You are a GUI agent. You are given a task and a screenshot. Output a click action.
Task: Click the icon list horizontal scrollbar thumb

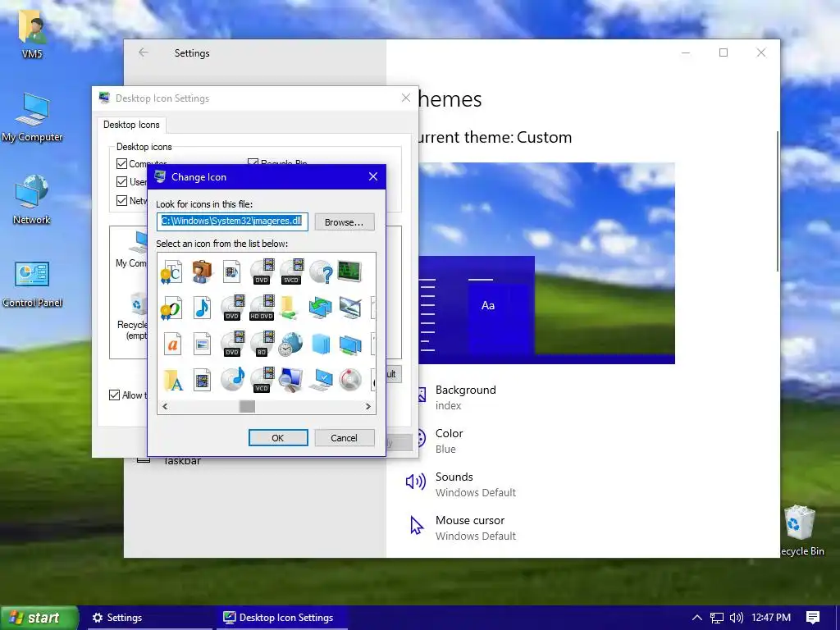pos(247,406)
